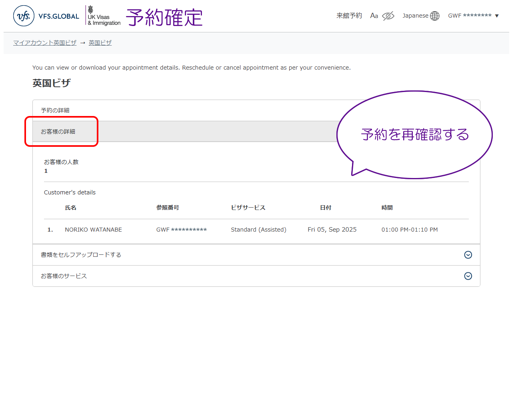The width and height of the screenshot is (512, 420).
Task: Follow the マイアカウント英国ビザ breadcrumb link
Action: pyautogui.click(x=45, y=43)
